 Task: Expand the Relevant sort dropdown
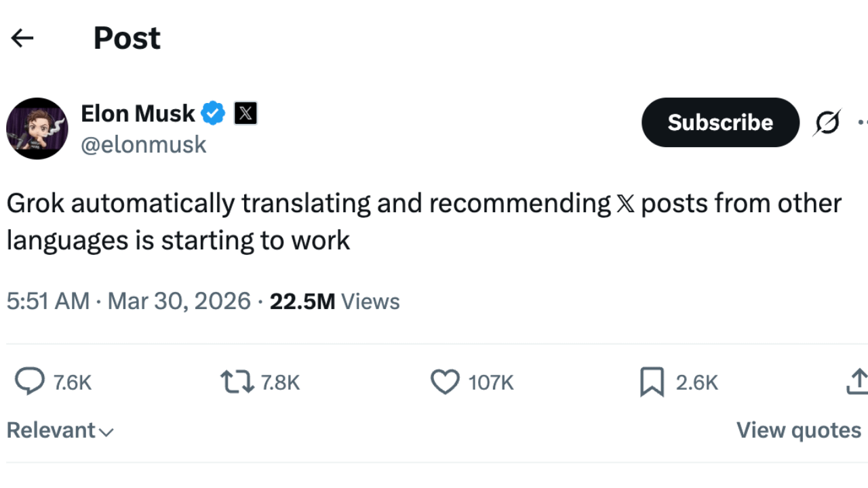coord(60,430)
